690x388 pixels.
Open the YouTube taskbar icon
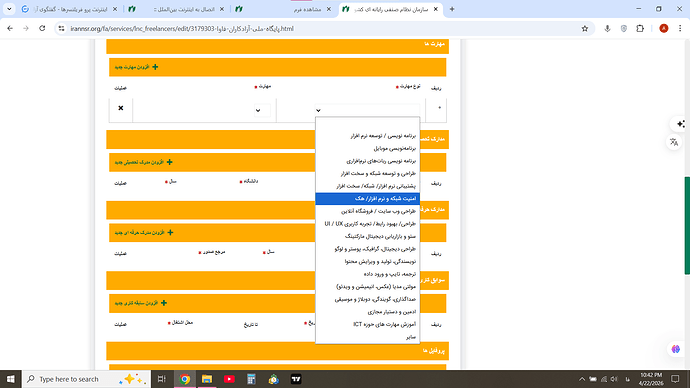pyautogui.click(x=229, y=379)
